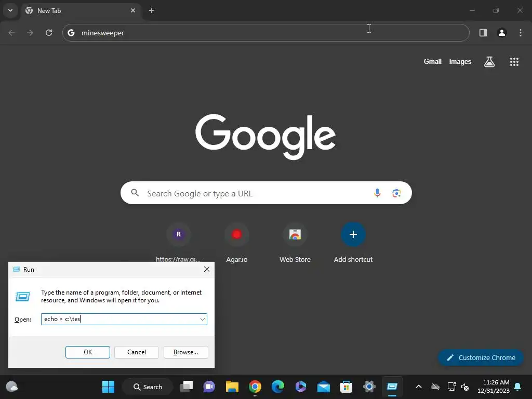Open weather widget on taskbar
Viewport: 532px width, 399px height.
coord(12,387)
